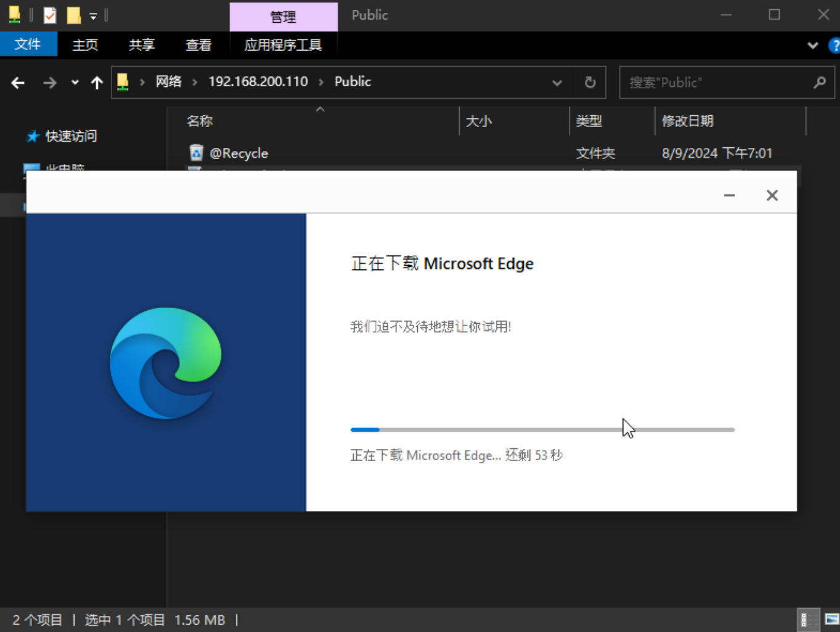Go up one folder level arrow
The width and height of the screenshot is (840, 632).
(x=97, y=83)
